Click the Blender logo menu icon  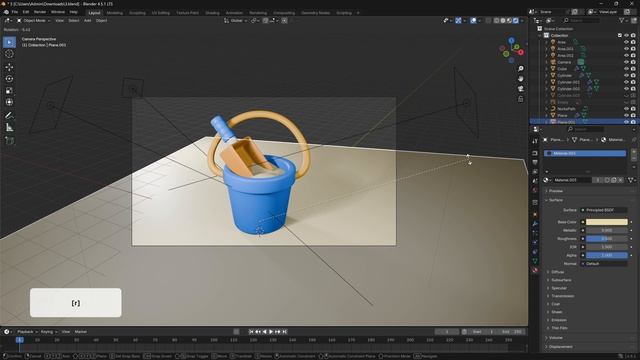coord(6,12)
